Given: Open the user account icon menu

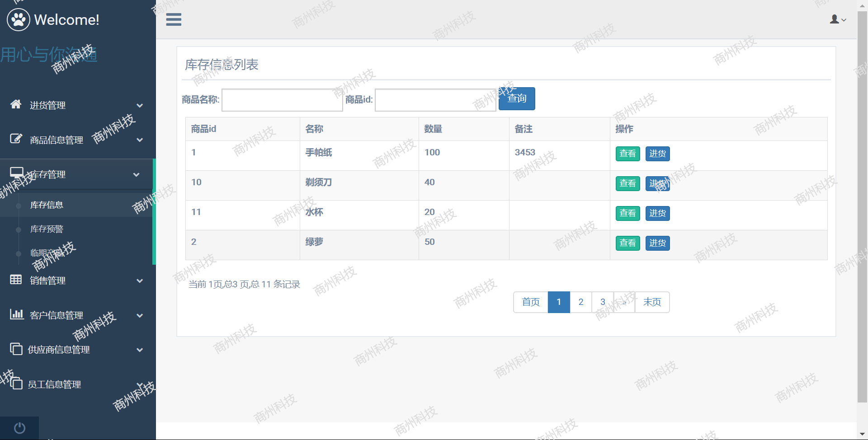Looking at the screenshot, I should click(838, 19).
